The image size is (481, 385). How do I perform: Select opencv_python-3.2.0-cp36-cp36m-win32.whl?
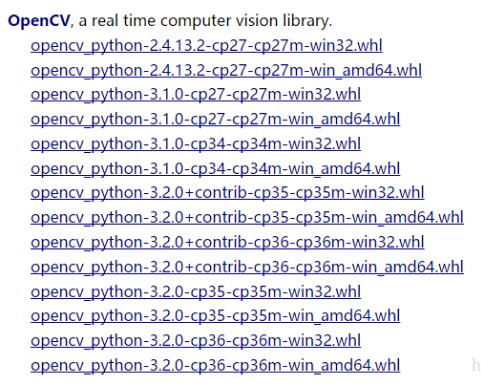tap(196, 341)
